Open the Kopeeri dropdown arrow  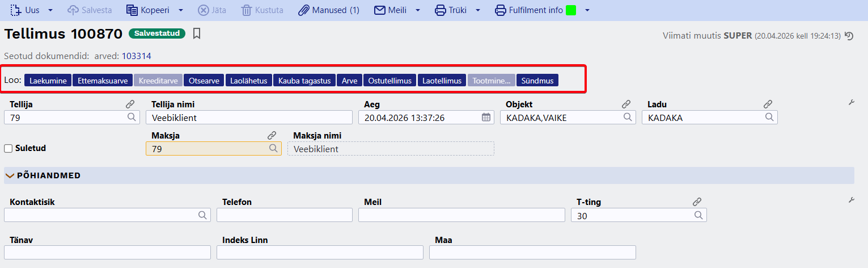[x=181, y=10]
